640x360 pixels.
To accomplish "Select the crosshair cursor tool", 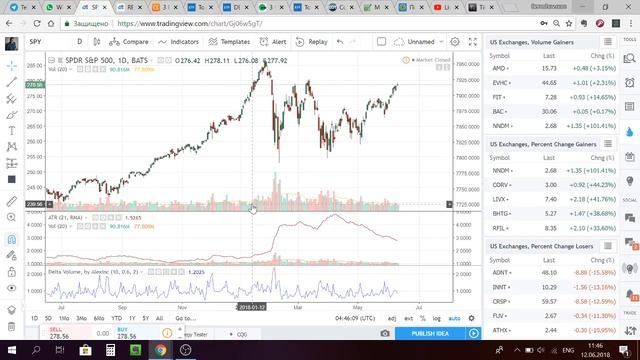I will (11, 66).
